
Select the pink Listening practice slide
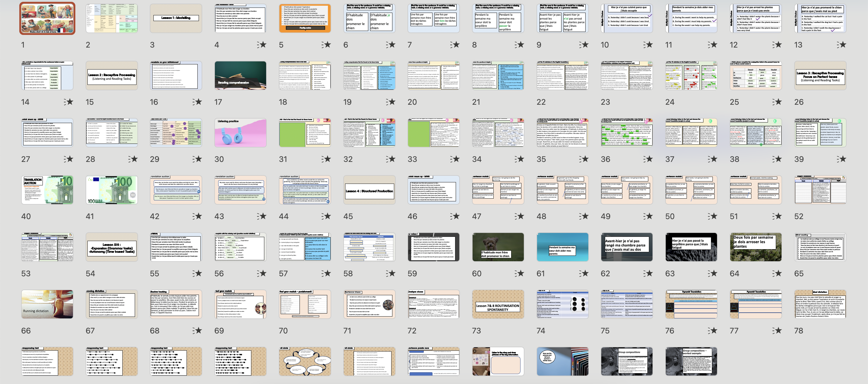(240, 133)
